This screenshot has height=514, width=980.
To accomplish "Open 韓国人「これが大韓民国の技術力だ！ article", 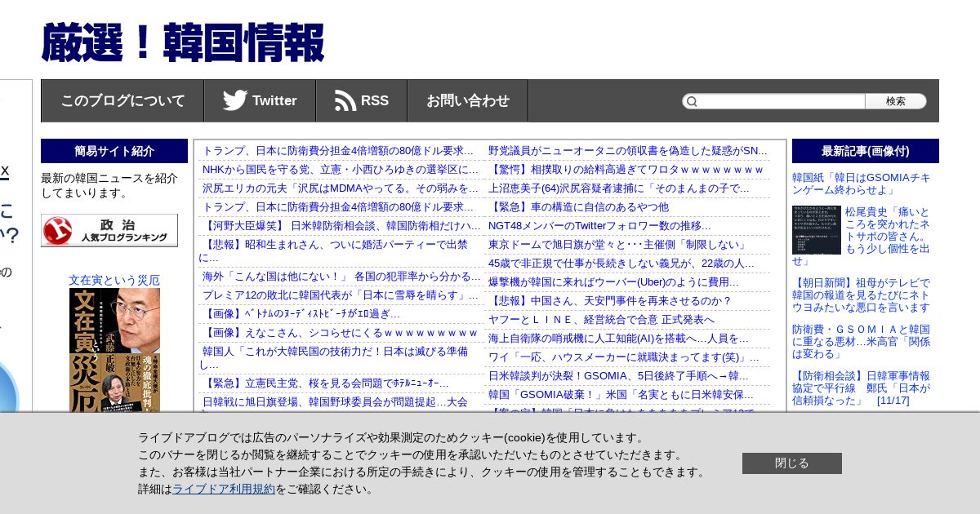I will (x=334, y=357).
